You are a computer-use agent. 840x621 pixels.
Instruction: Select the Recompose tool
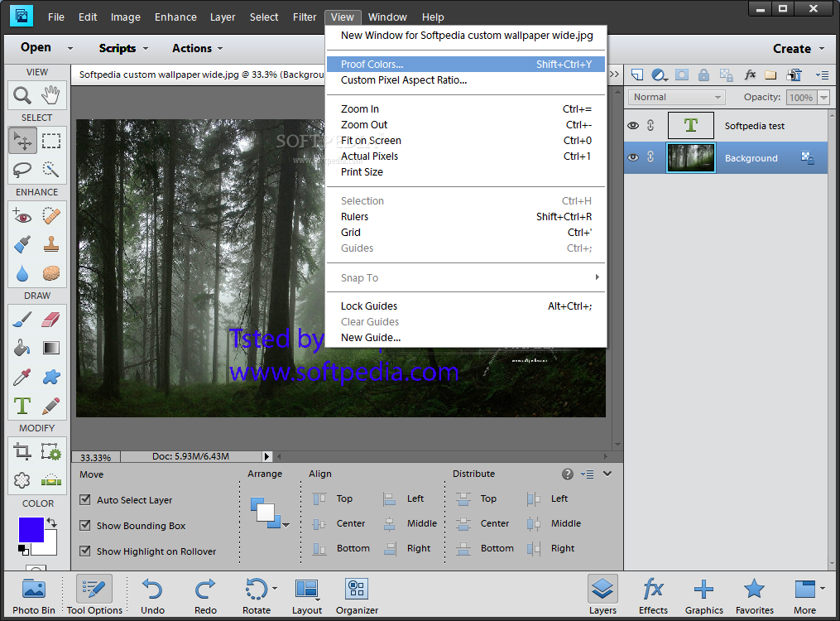pyautogui.click(x=50, y=452)
